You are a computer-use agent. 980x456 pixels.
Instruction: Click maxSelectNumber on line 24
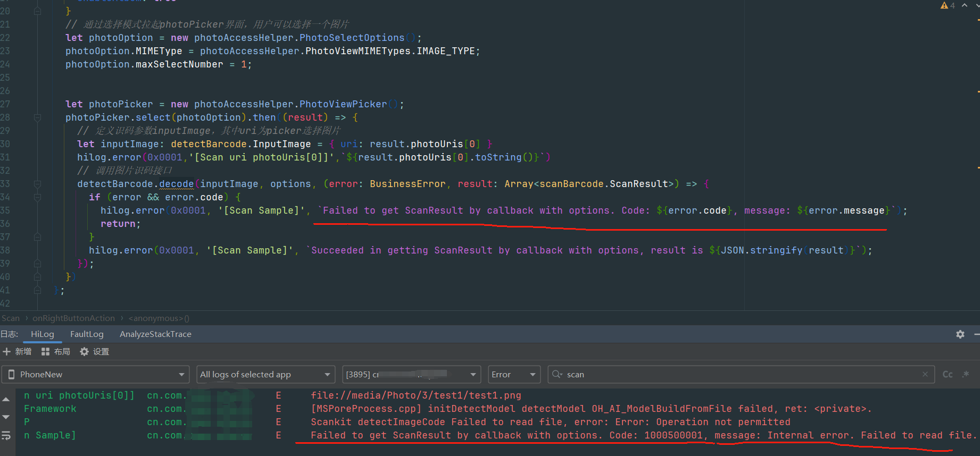coord(179,64)
